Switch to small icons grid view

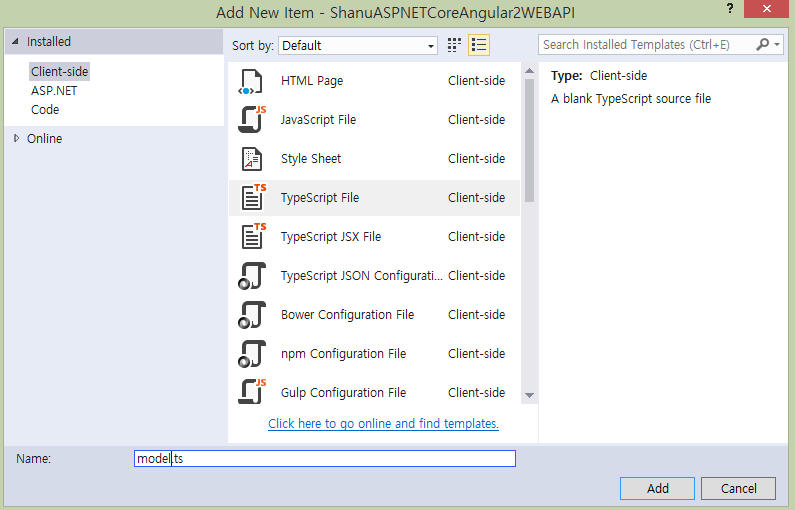(x=455, y=45)
